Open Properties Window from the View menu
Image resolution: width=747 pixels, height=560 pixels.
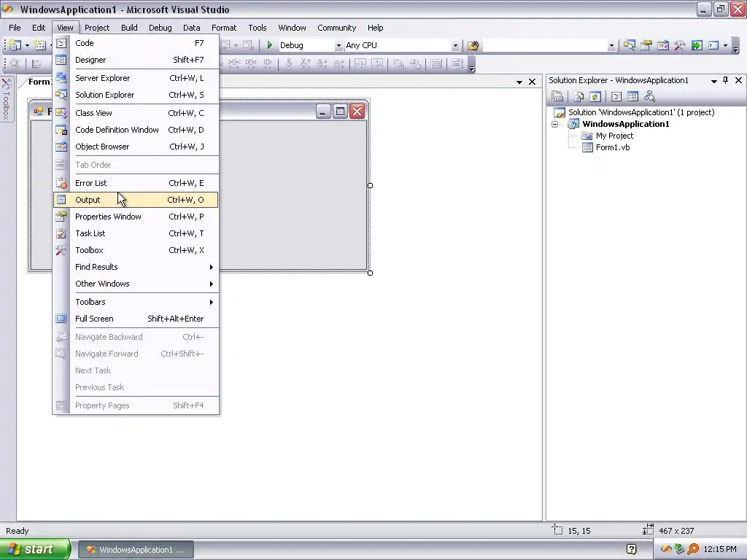pyautogui.click(x=136, y=217)
